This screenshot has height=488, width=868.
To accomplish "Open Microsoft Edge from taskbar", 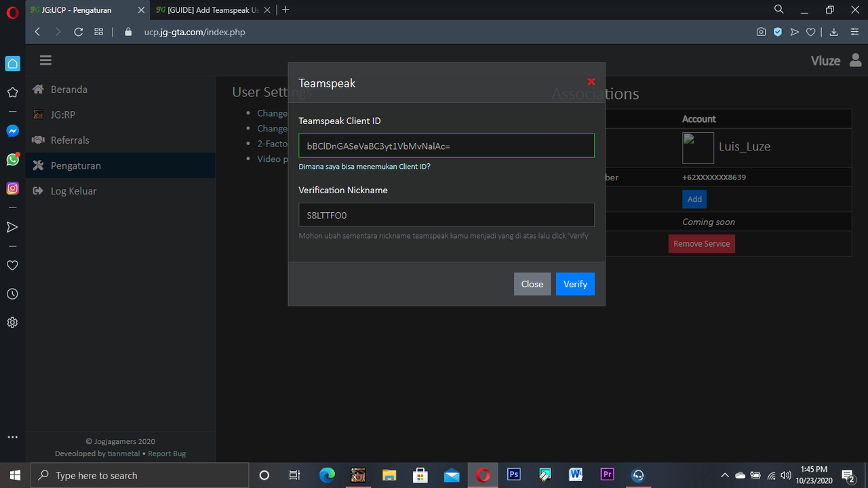I will tap(327, 475).
